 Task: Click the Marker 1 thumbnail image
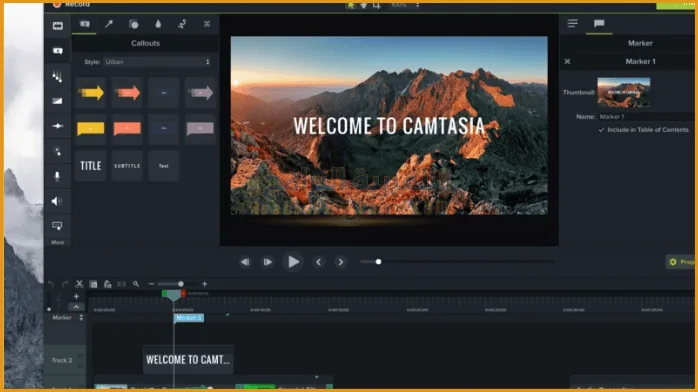tap(624, 92)
